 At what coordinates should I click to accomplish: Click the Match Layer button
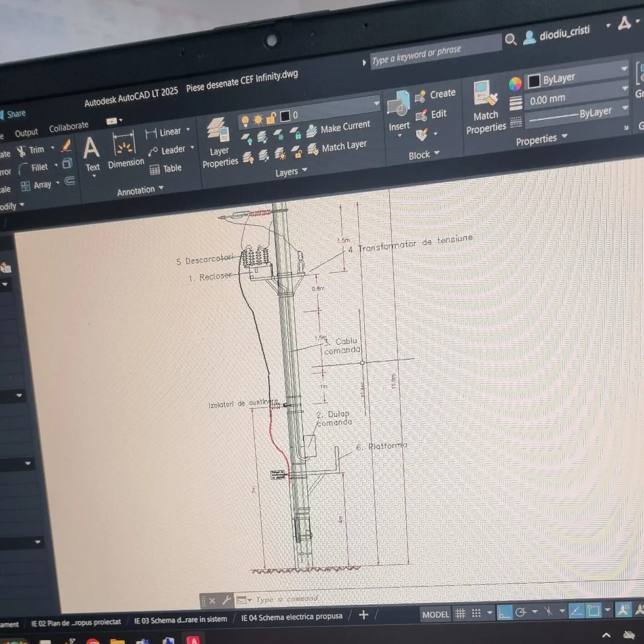(x=337, y=147)
